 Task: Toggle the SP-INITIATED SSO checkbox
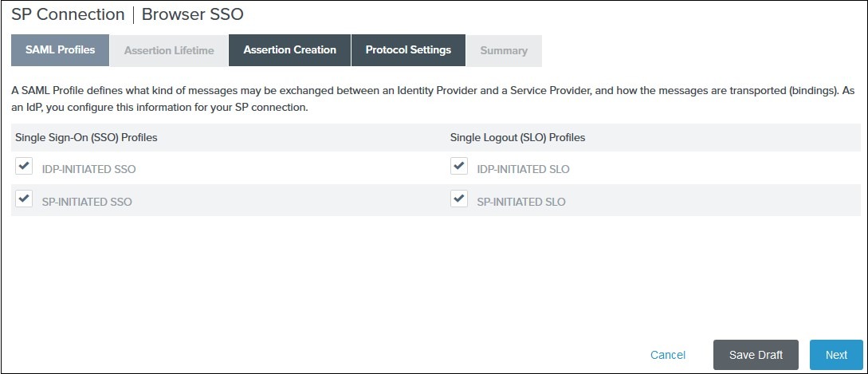pyautogui.click(x=24, y=199)
